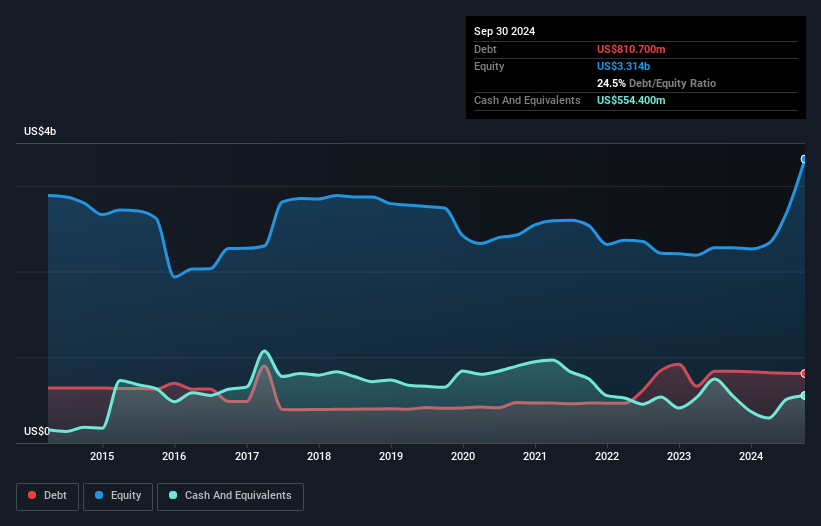Viewport: 821px width, 526px height.
Task: Click the Debt row label in tooltip
Action: tap(485, 49)
